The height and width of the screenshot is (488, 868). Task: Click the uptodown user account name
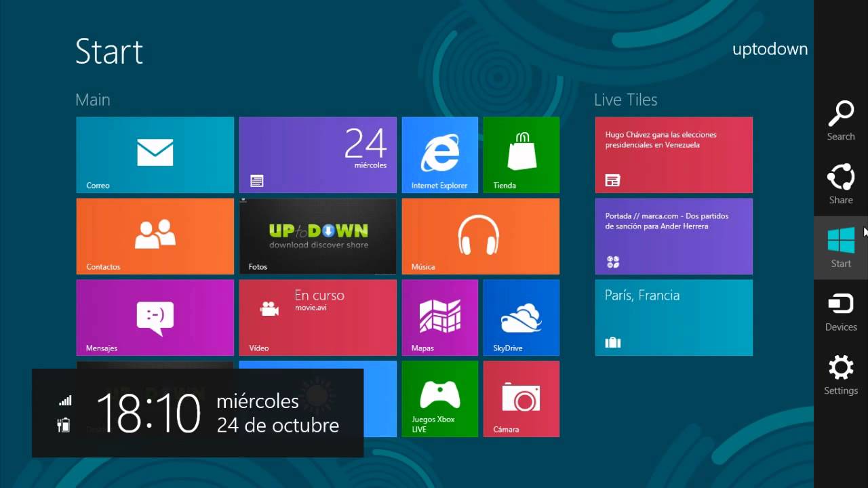click(770, 49)
